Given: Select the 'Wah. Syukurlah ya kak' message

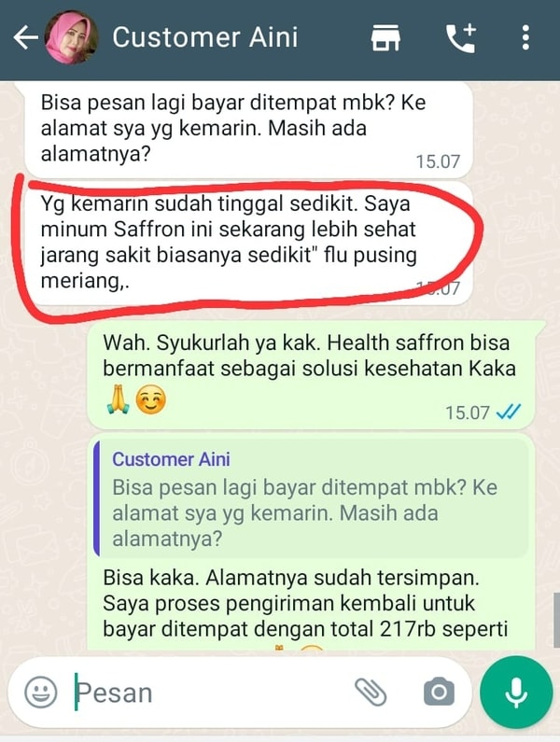Looking at the screenshot, I should 311,375.
